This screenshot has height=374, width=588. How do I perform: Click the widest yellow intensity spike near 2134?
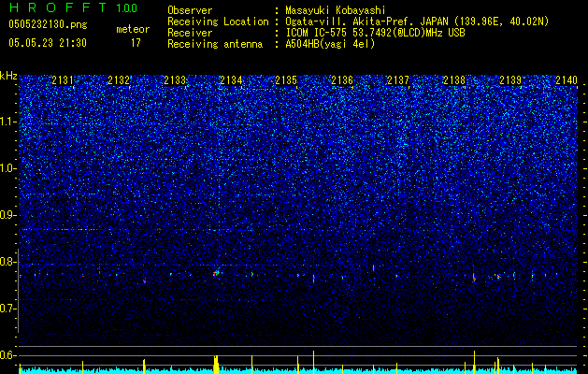(216, 365)
